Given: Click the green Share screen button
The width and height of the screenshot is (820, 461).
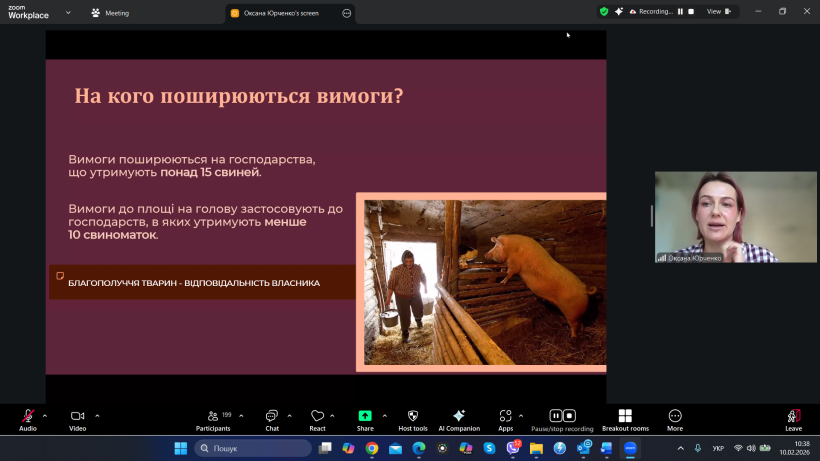Looking at the screenshot, I should click(365, 416).
